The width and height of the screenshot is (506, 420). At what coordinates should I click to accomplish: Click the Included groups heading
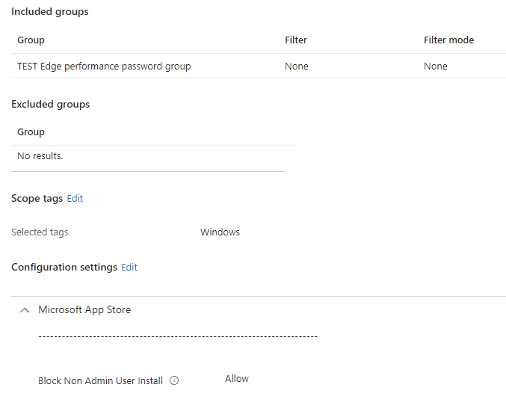49,12
